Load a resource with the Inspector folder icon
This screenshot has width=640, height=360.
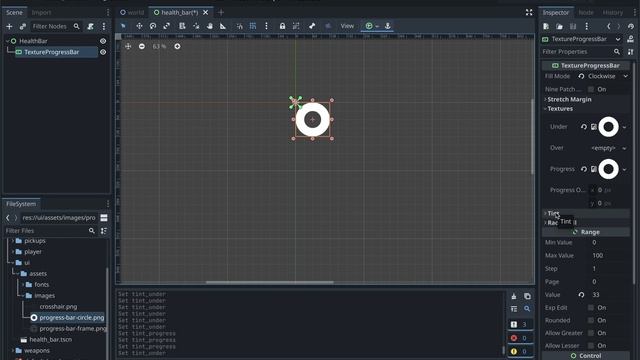(x=559, y=27)
